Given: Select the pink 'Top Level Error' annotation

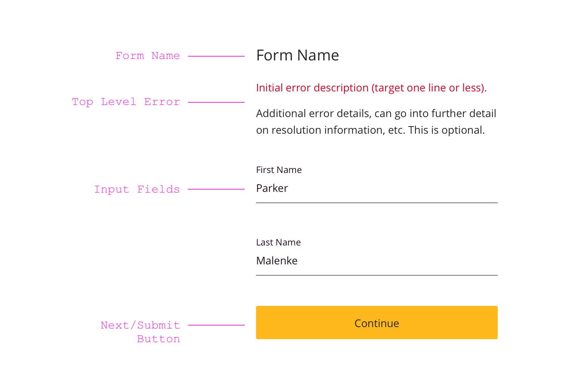Looking at the screenshot, I should pos(126,102).
